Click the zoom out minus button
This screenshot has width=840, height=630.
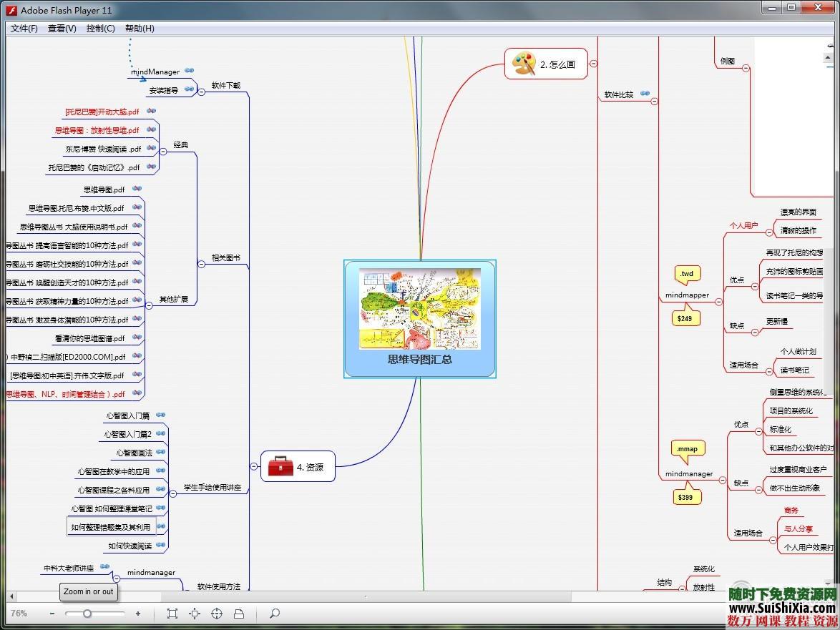pyautogui.click(x=52, y=614)
